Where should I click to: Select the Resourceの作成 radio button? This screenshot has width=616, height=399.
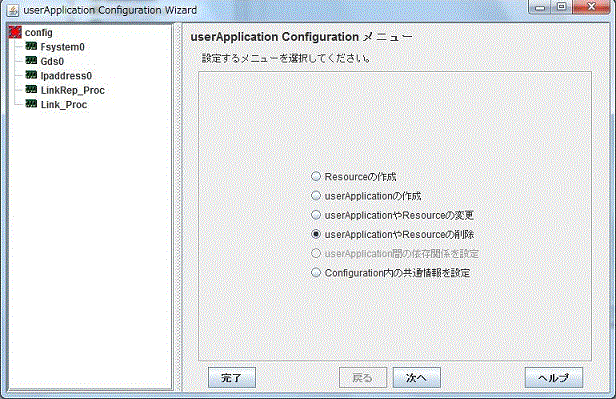(316, 176)
